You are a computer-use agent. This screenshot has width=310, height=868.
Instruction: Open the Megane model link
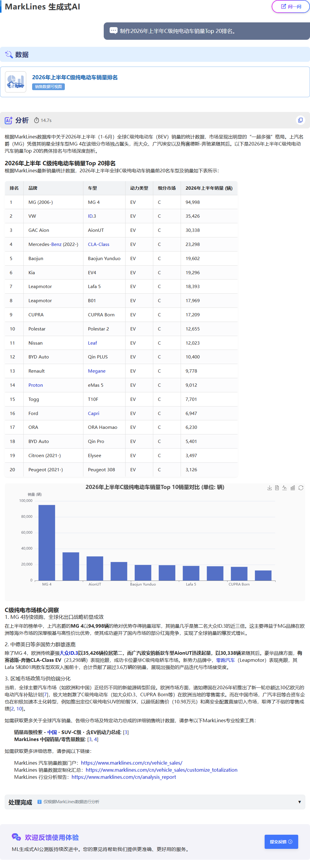97,371
